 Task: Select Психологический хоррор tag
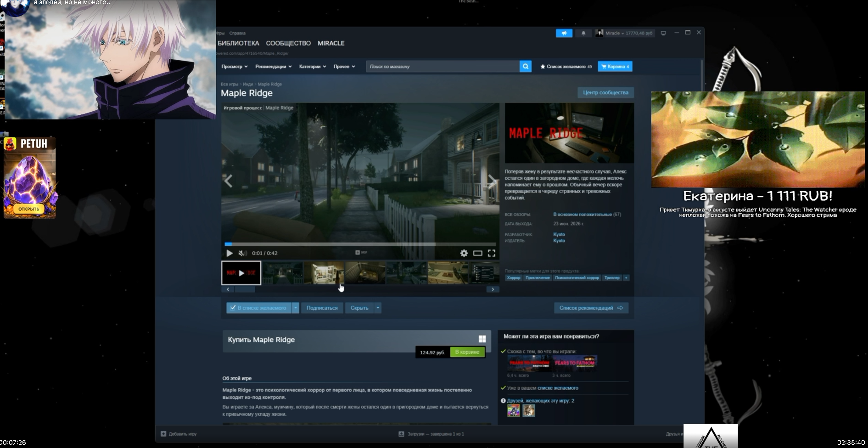[x=577, y=278]
